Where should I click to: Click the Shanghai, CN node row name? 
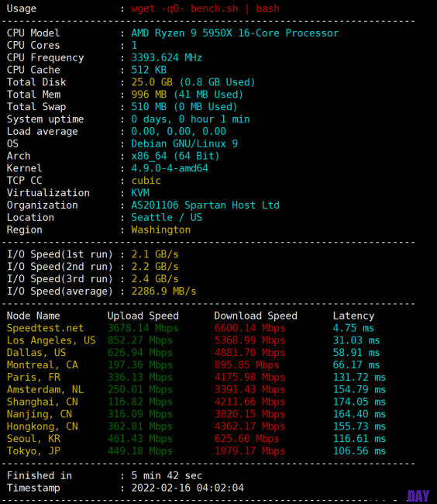(42, 402)
